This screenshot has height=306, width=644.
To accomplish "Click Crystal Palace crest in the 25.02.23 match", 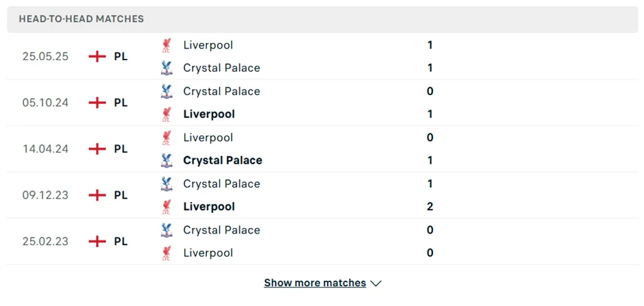I will 166,230.
